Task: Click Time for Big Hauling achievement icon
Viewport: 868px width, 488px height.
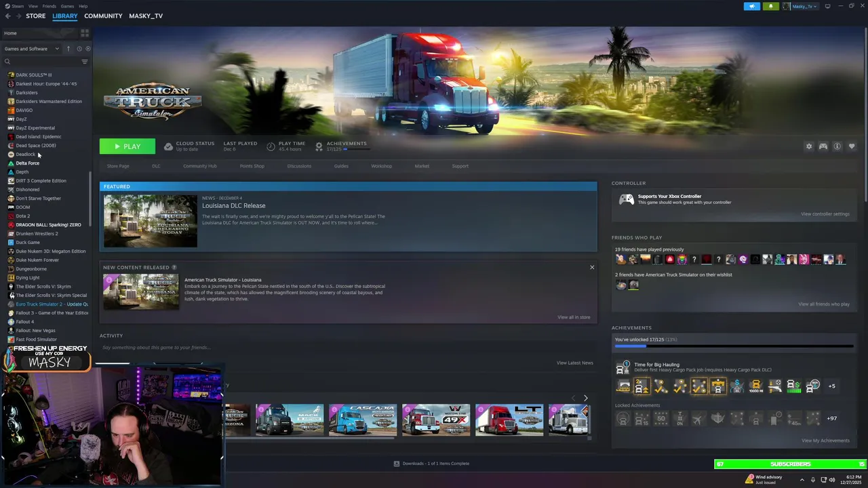Action: pos(623,367)
